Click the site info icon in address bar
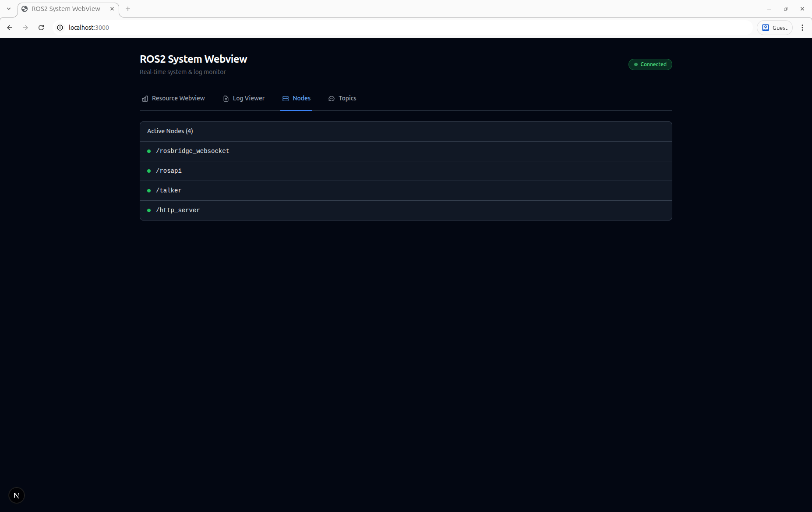Screen dimensions: 812x512 click(60, 27)
